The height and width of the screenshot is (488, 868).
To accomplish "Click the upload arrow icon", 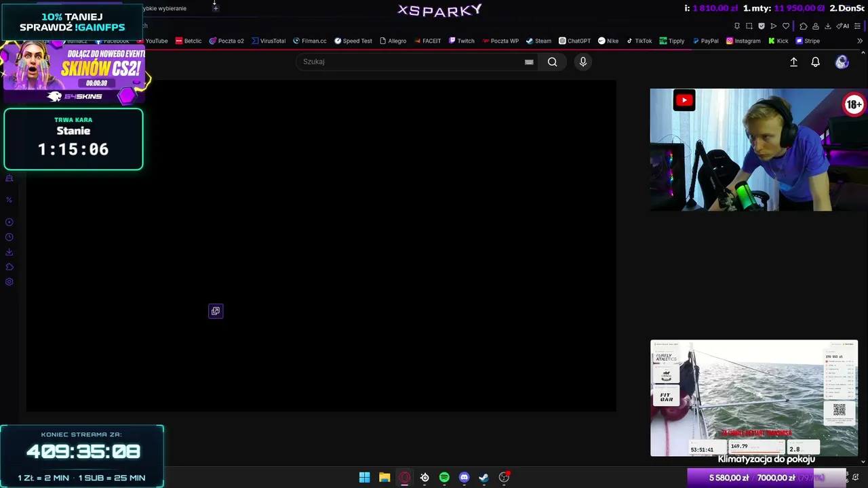I will (x=793, y=62).
